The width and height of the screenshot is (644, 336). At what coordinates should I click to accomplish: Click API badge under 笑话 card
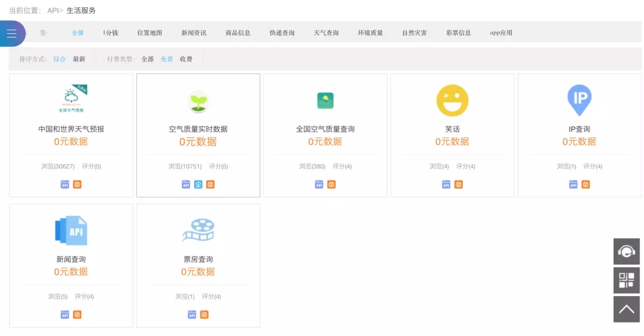[x=446, y=184]
